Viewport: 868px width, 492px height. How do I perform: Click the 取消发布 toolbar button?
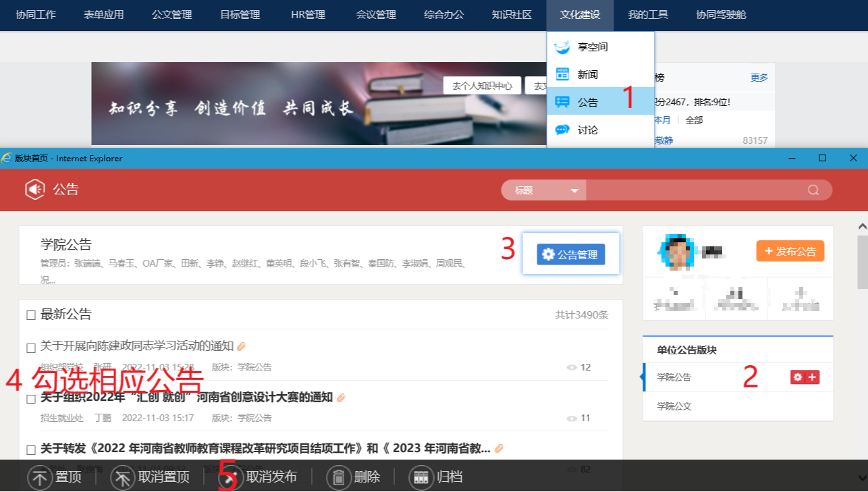[259, 477]
